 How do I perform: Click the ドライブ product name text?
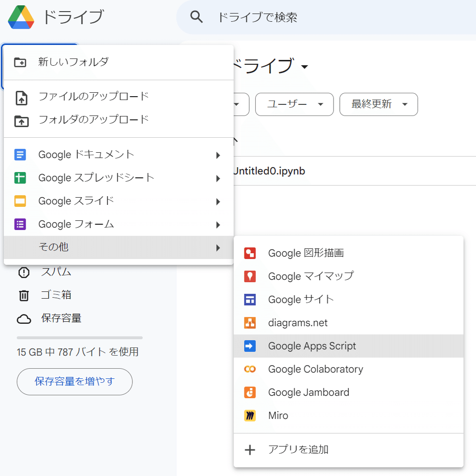coord(73,17)
